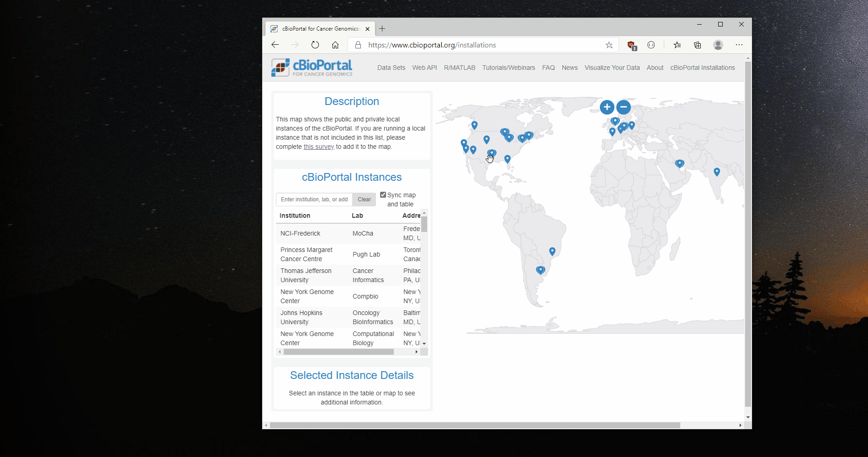Click the instances table vertical scrollbar thumb
Viewport: 868px width, 457px height.
coord(424,224)
